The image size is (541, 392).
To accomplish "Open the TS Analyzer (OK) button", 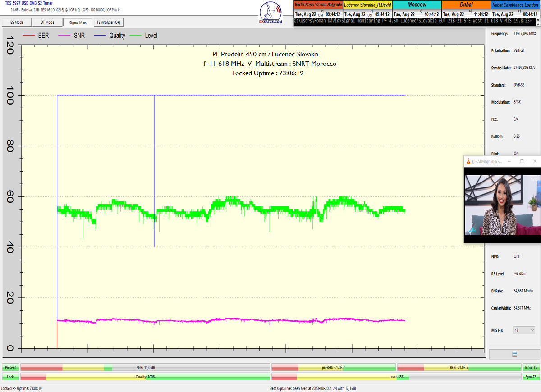I will pos(108,23).
